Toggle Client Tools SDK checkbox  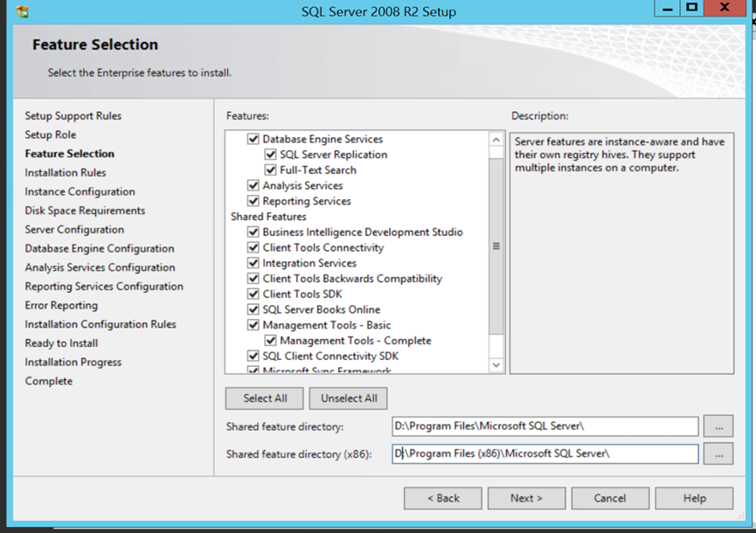(253, 294)
